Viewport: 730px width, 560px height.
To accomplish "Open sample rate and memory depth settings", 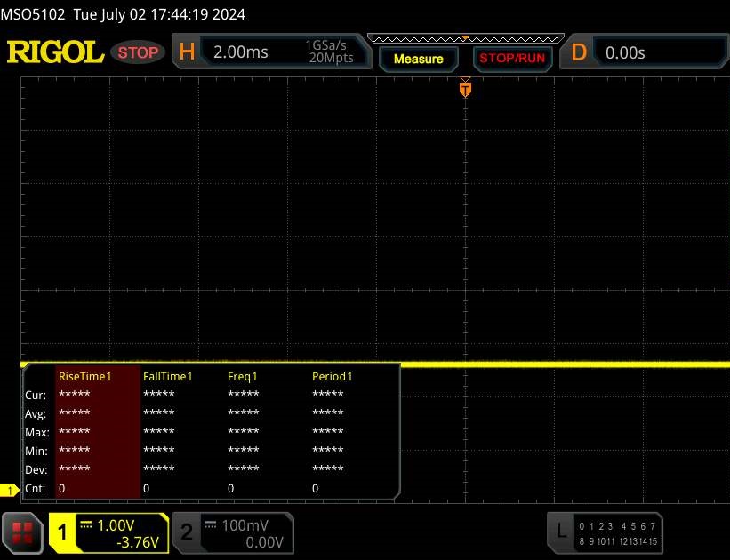I will point(329,52).
